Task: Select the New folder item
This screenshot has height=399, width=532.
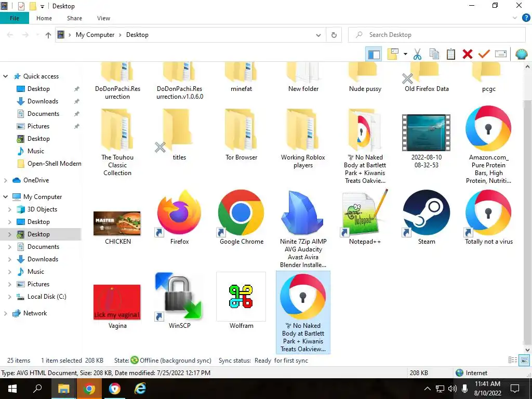Action: pos(303,77)
